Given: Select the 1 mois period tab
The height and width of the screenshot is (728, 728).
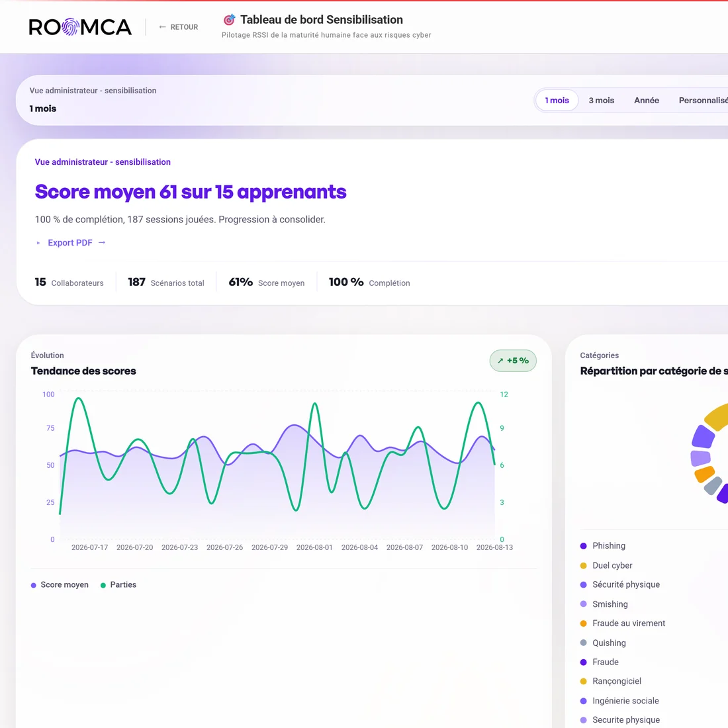Looking at the screenshot, I should (x=557, y=101).
